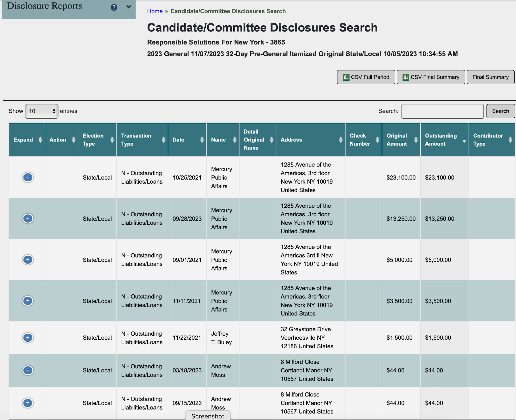Expand the $5,000.00 liability row
This screenshot has width=516, height=420.
pyautogui.click(x=28, y=260)
